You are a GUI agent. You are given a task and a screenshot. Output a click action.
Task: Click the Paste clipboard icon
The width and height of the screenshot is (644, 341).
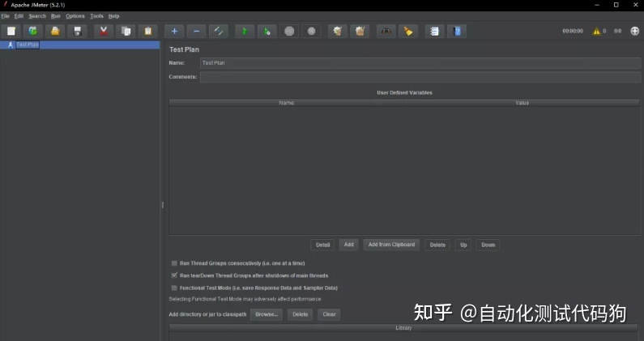[148, 32]
